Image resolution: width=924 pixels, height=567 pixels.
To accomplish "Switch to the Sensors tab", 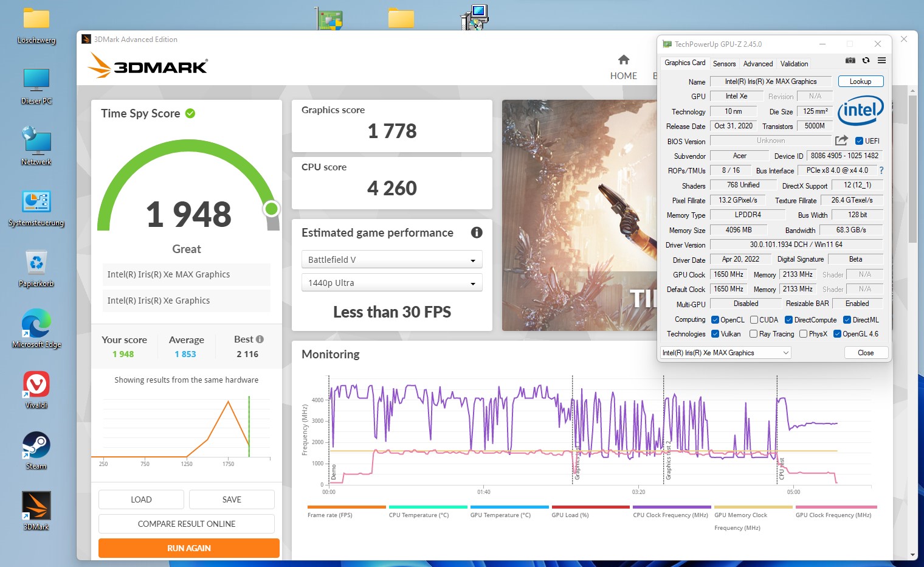I will 724,63.
